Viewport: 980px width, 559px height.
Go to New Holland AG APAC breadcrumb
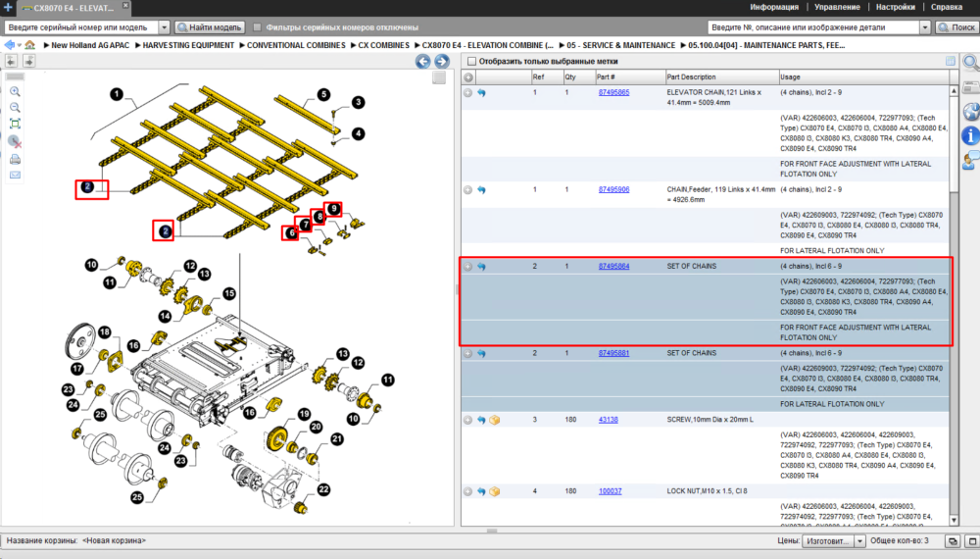coord(90,45)
